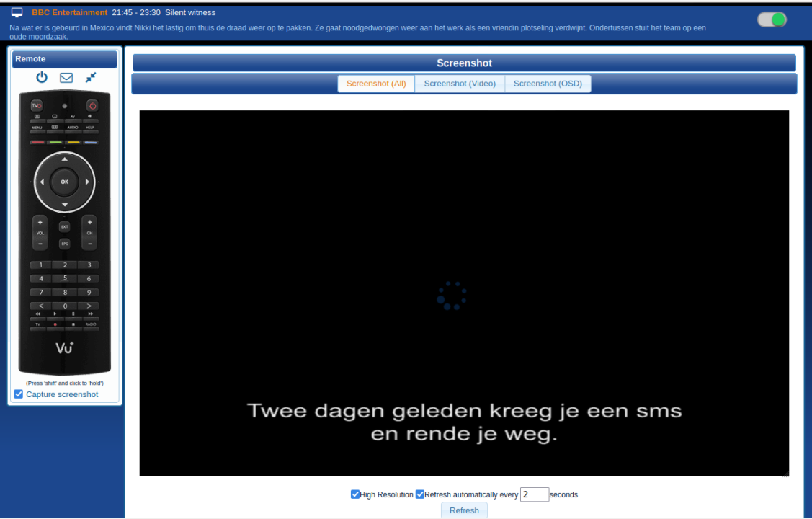Click the monitor icon in the top bar
This screenshot has width=812, height=519.
[x=17, y=12]
